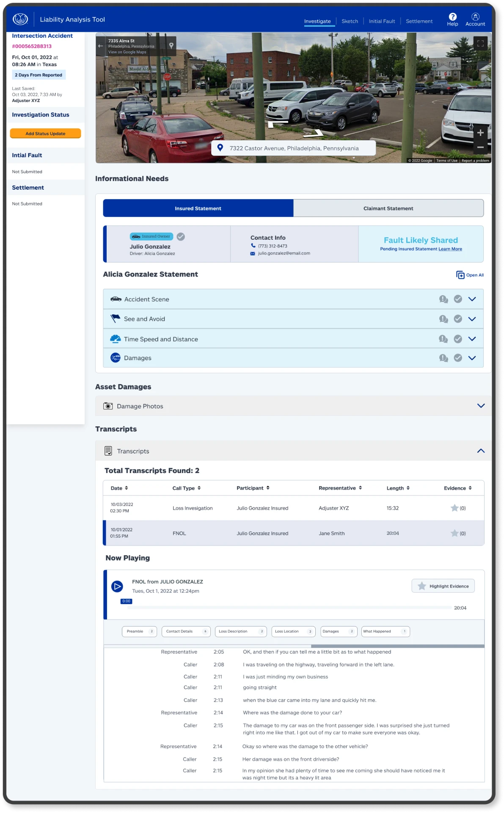Star the Loss Investigation transcript evidence
The height and width of the screenshot is (813, 504).
pyautogui.click(x=454, y=508)
